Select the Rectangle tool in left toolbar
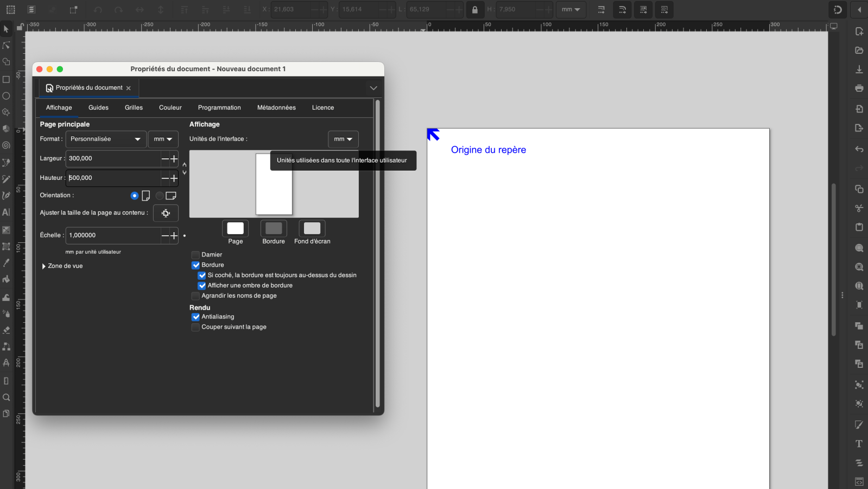868x489 pixels. point(6,79)
